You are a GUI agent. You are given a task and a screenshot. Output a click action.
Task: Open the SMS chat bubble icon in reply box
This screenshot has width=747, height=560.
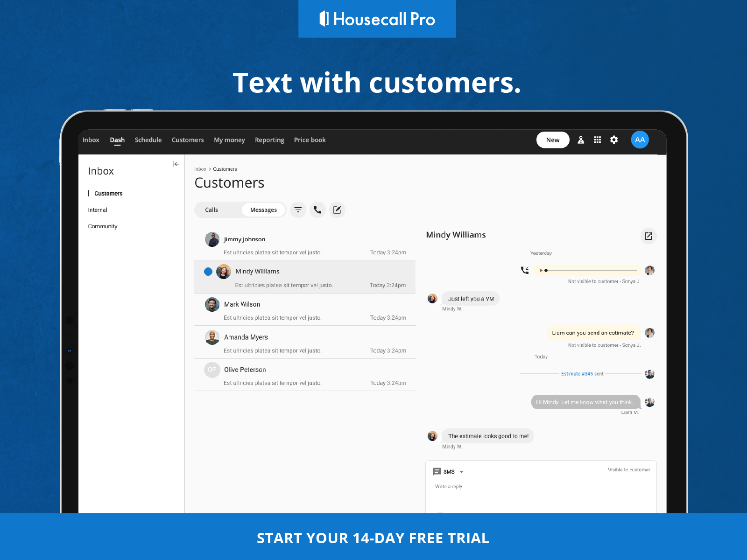coord(437,471)
